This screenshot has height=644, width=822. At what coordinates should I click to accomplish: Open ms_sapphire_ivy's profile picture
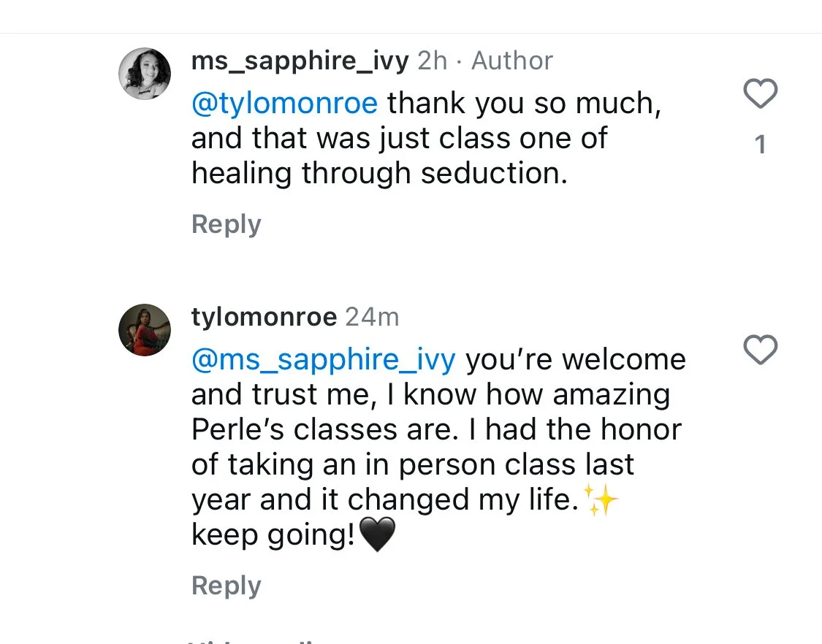(x=145, y=73)
